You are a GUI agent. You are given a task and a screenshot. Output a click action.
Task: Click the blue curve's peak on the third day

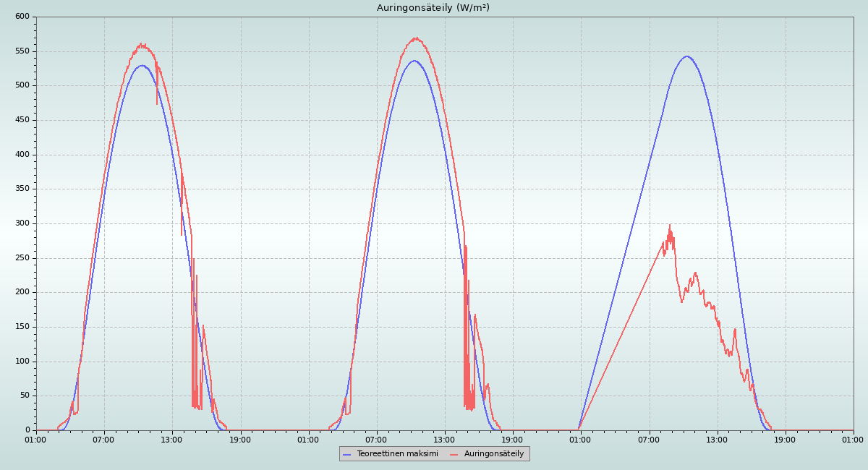[x=686, y=56]
